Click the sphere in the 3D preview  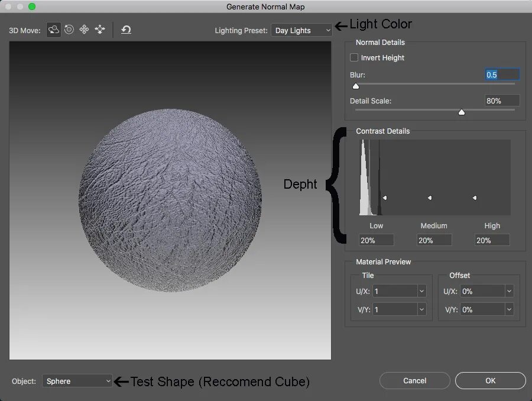tap(170, 200)
